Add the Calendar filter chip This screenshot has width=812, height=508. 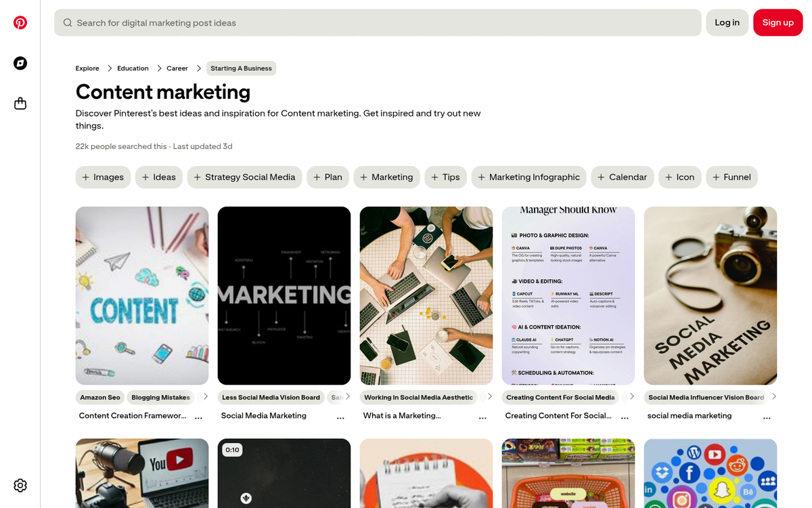[622, 177]
